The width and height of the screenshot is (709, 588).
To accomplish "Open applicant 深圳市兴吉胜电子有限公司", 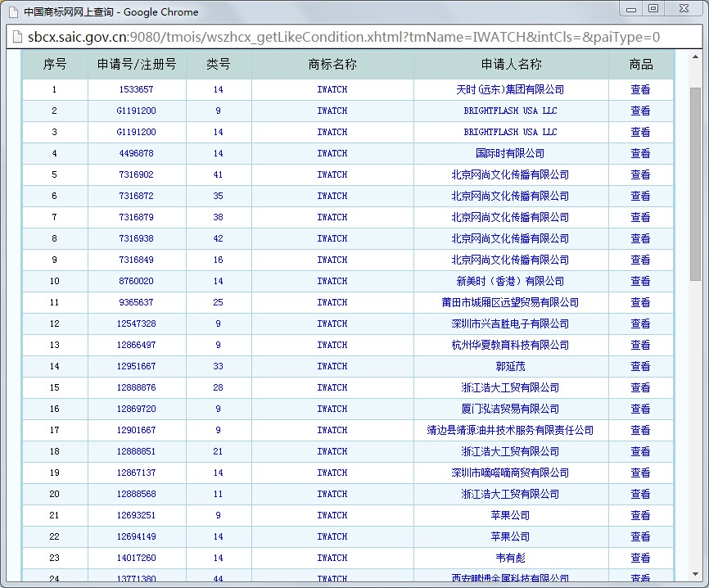I will [510, 323].
